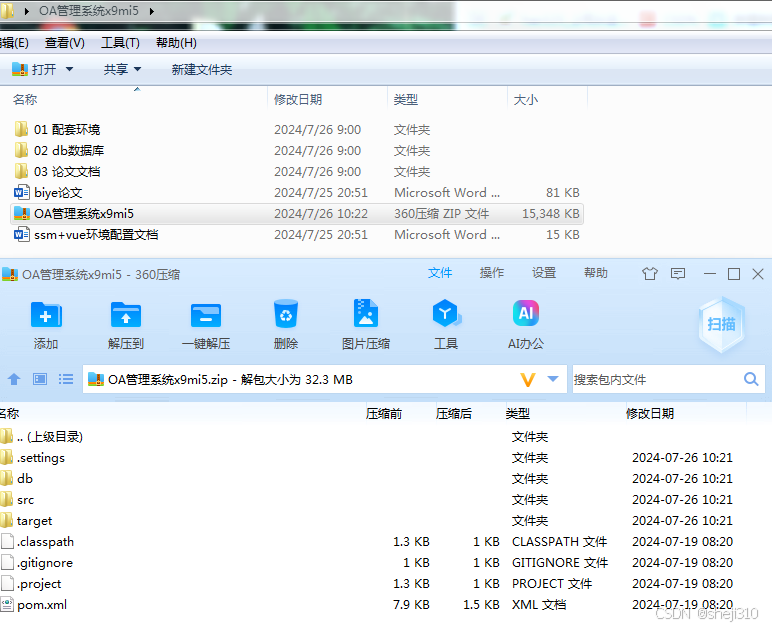Viewport: 772px width, 627px height.
Task: Click the CLASSPATH 文件 type cell
Action: coord(559,541)
